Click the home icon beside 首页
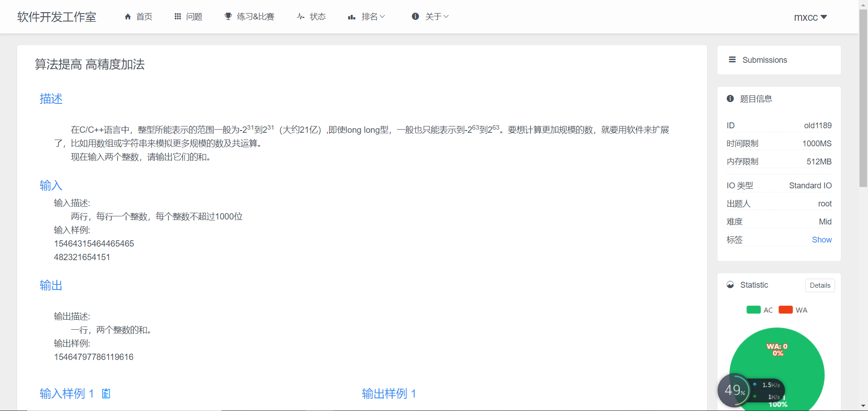868x411 pixels. click(128, 16)
